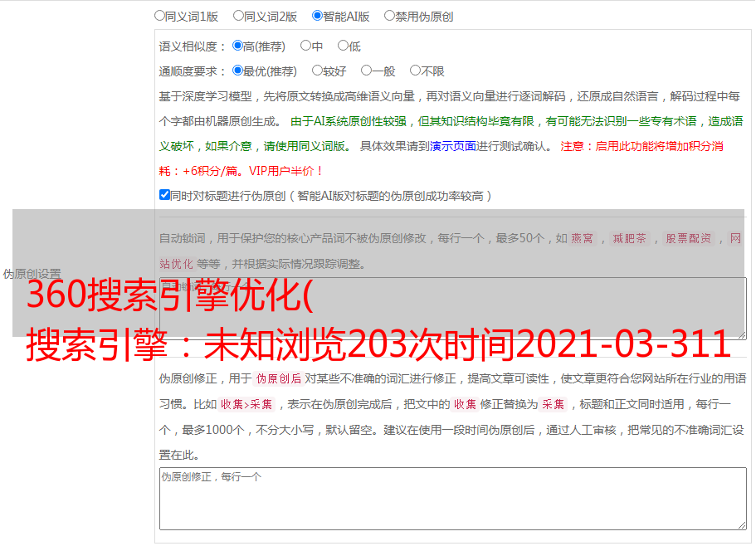Click the 伪原创后 highlighted tag
756x546 pixels.
[x=278, y=378]
